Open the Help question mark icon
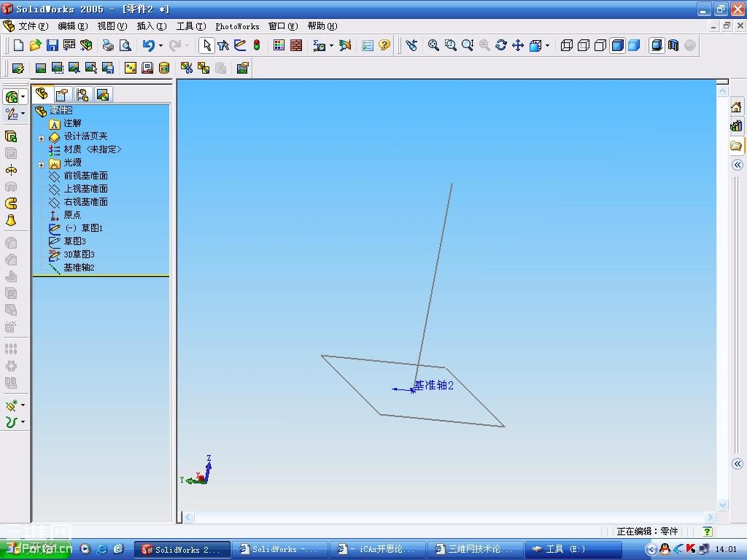This screenshot has height=560, width=747. 384,45
